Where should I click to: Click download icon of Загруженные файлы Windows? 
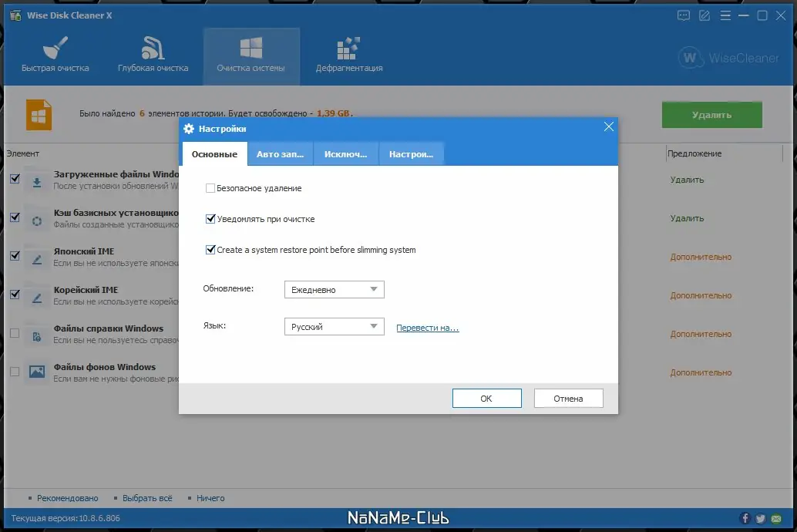[36, 181]
